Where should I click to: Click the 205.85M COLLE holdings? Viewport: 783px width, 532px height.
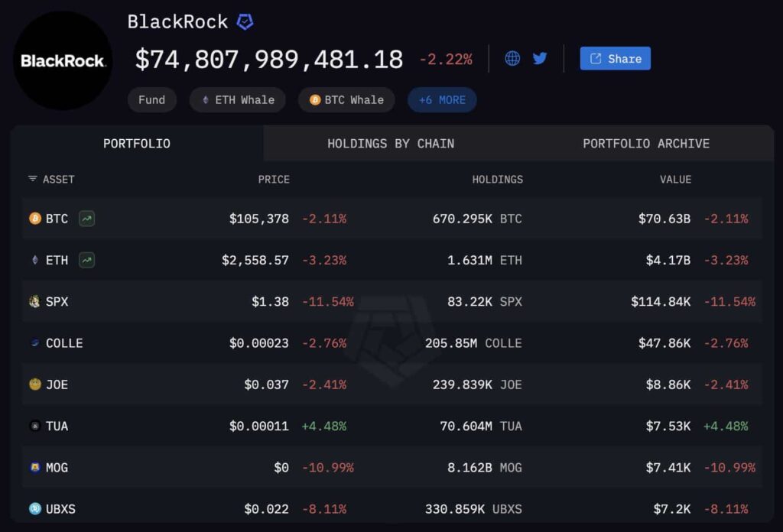tap(473, 343)
